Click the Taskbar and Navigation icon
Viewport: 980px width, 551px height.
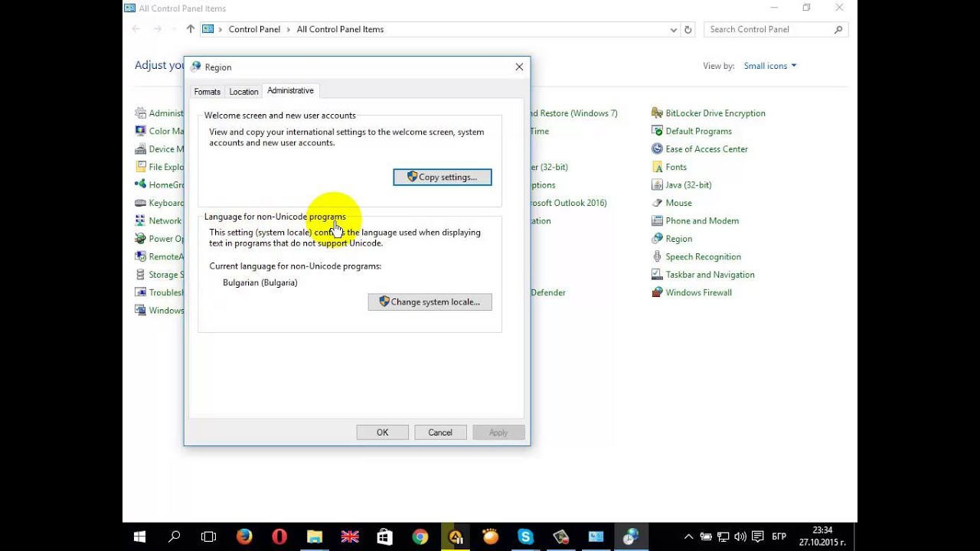pyautogui.click(x=657, y=275)
